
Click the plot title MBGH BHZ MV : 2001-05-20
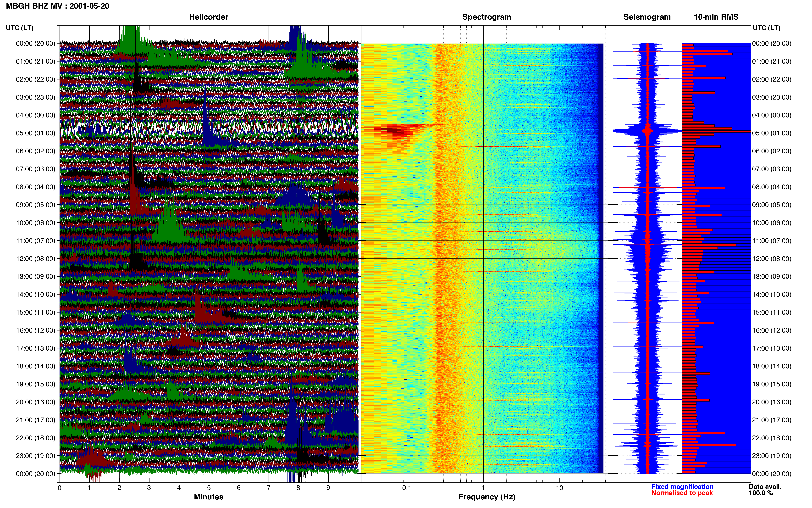point(57,6)
